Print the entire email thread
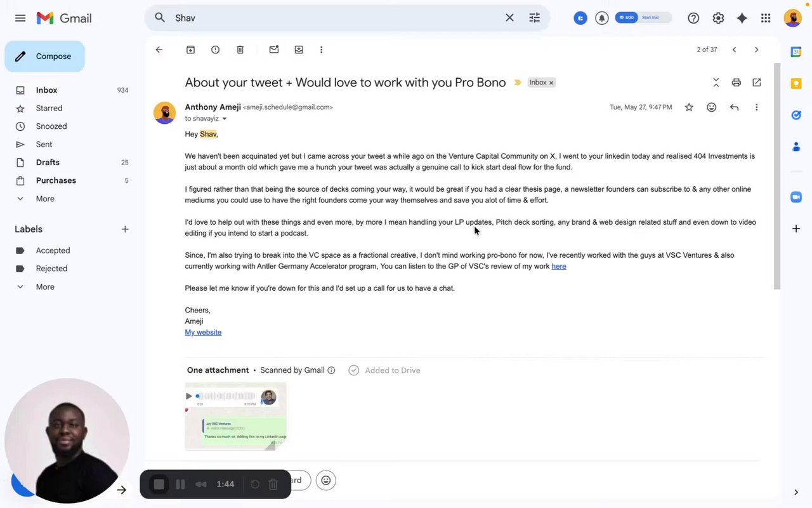This screenshot has height=508, width=812. [x=736, y=83]
